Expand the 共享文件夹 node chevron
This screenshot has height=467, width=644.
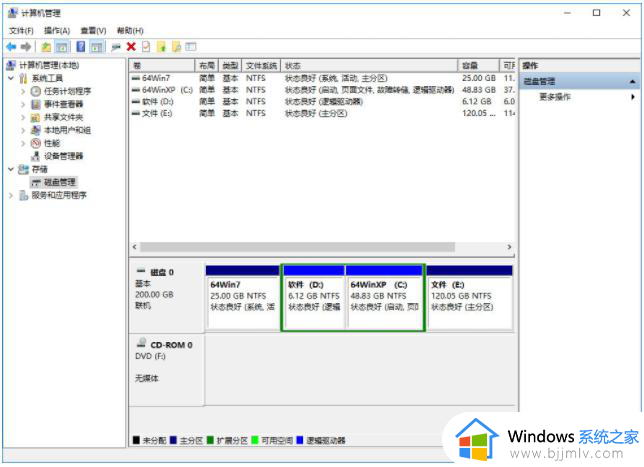(23, 117)
